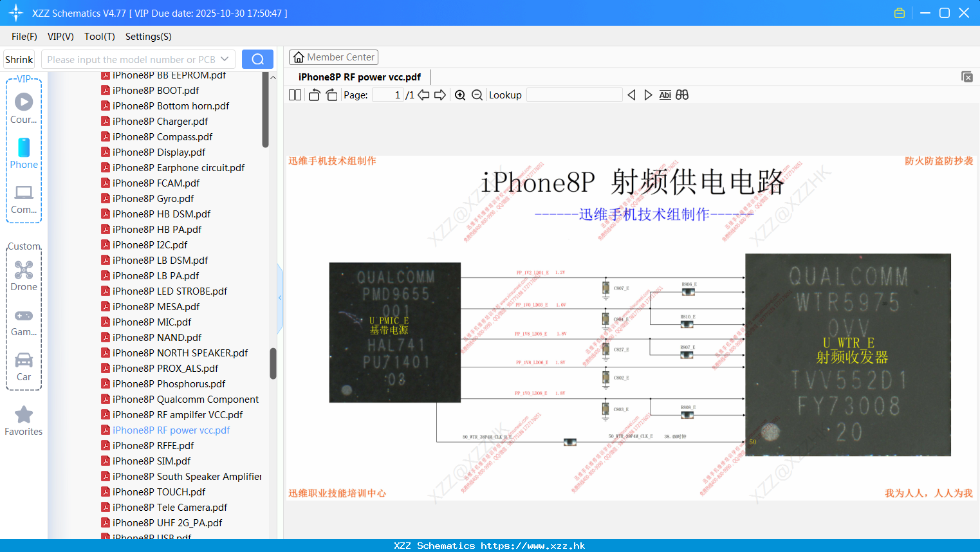The image size is (980, 552).
Task: Zoom in on the schematic
Action: 460,95
